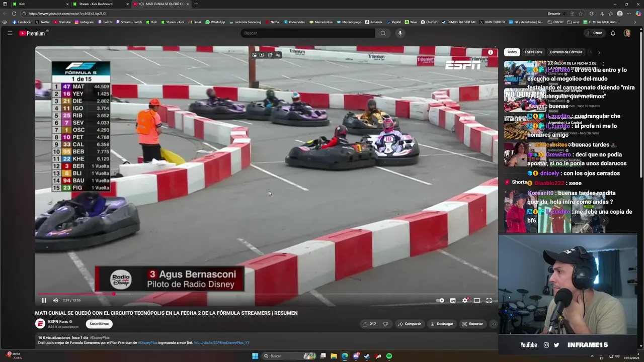Screen dimensions: 644x362
Task: Open the YouTube guide hamburger menu
Action: point(10,33)
